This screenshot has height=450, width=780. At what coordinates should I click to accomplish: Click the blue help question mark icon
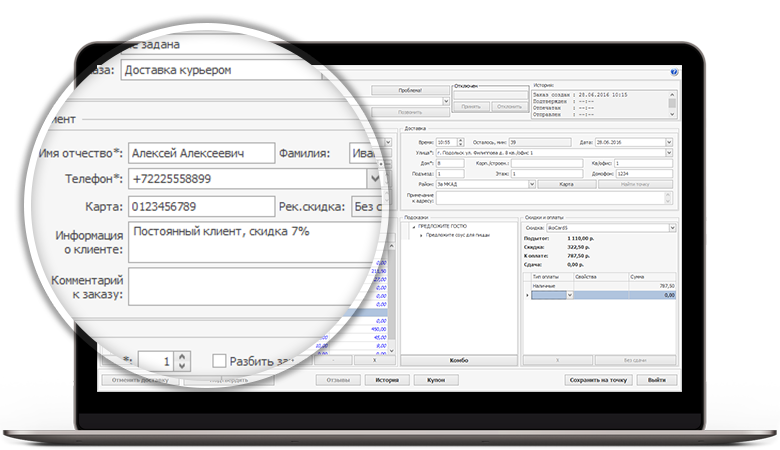[x=674, y=73]
